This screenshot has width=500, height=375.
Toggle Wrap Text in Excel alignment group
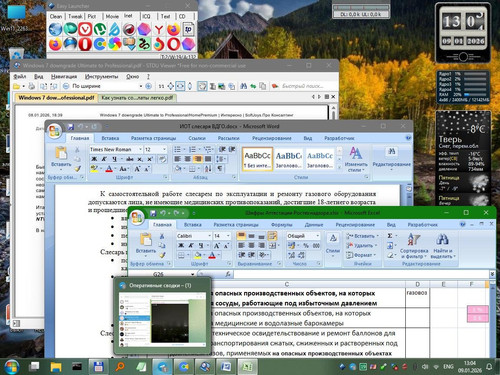(x=272, y=236)
